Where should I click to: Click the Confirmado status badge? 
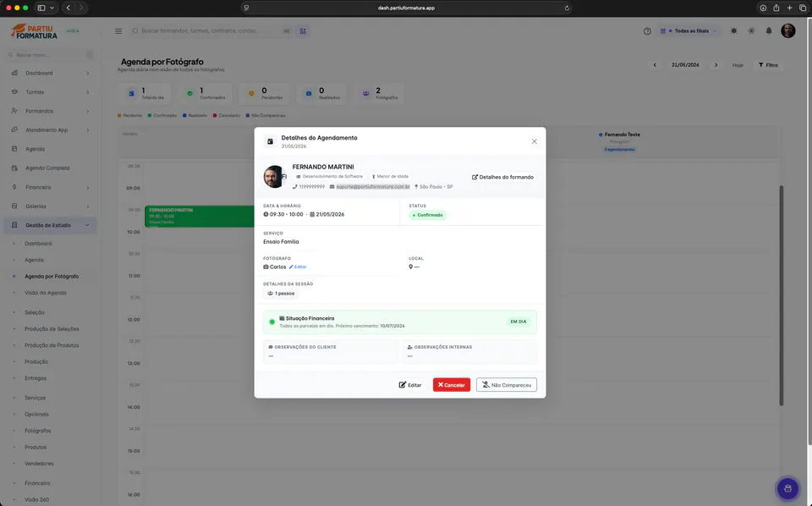(x=428, y=215)
